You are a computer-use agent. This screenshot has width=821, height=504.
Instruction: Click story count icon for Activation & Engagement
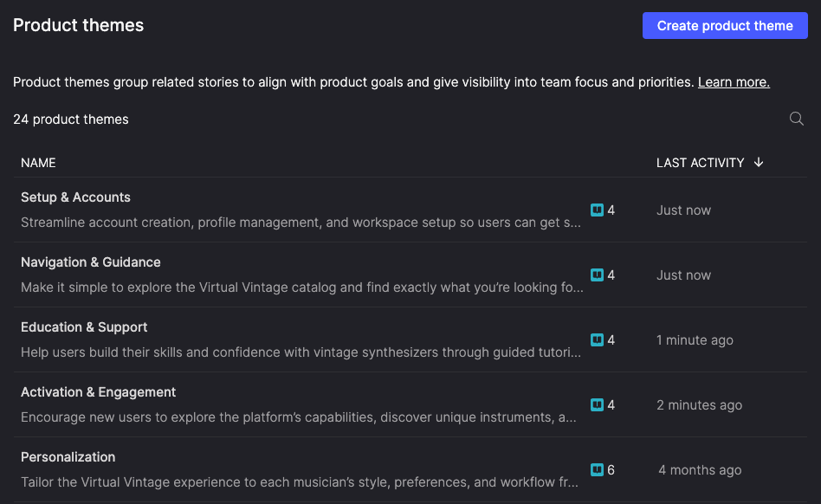click(x=597, y=404)
